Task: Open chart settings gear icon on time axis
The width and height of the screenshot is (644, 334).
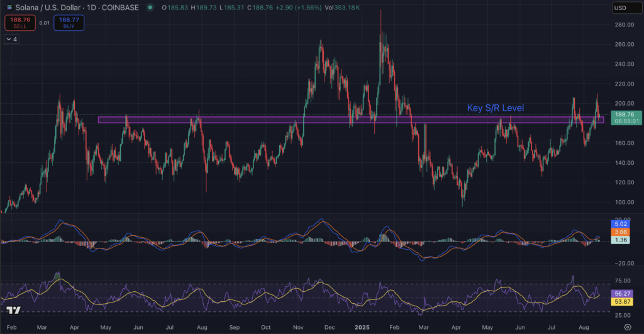Action: coord(628,327)
